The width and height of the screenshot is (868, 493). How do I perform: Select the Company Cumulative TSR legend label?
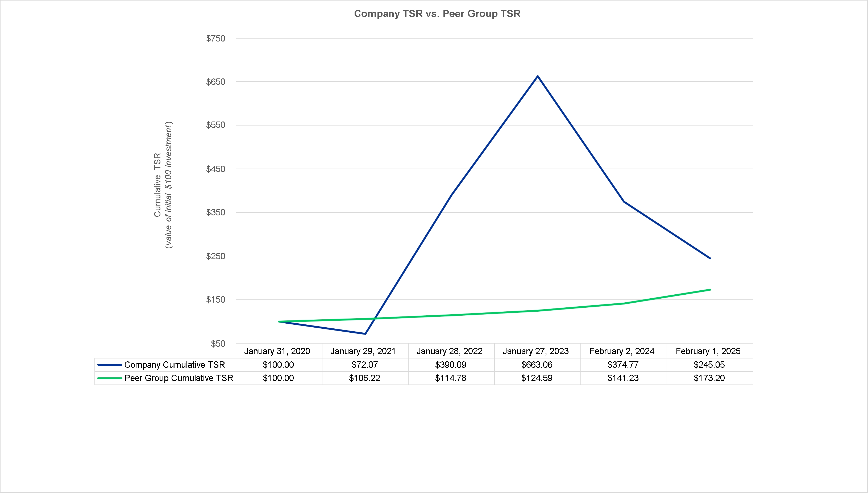[175, 365]
